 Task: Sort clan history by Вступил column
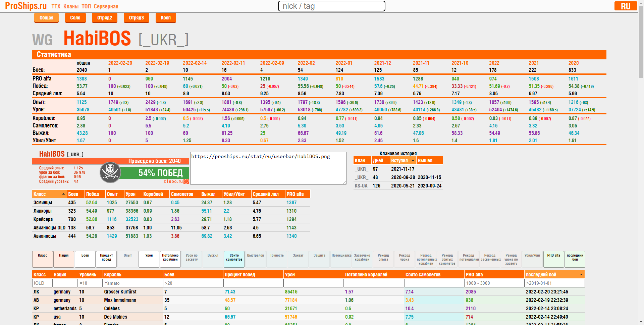coord(403,161)
